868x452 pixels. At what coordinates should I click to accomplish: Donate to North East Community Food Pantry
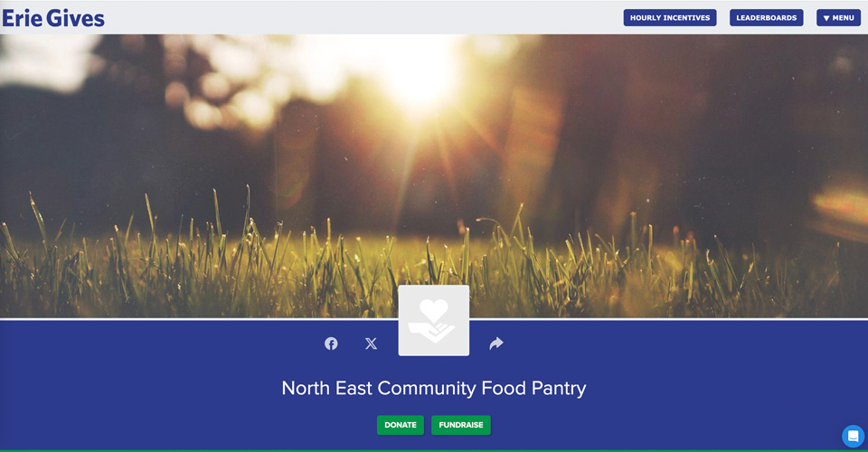[x=401, y=425]
